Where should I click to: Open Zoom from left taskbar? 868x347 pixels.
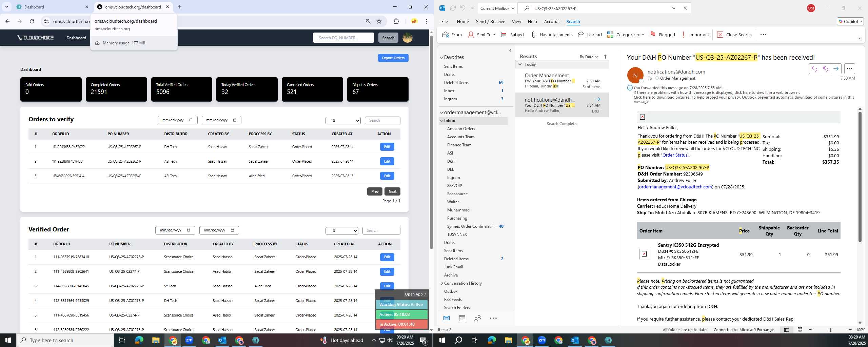(x=189, y=340)
